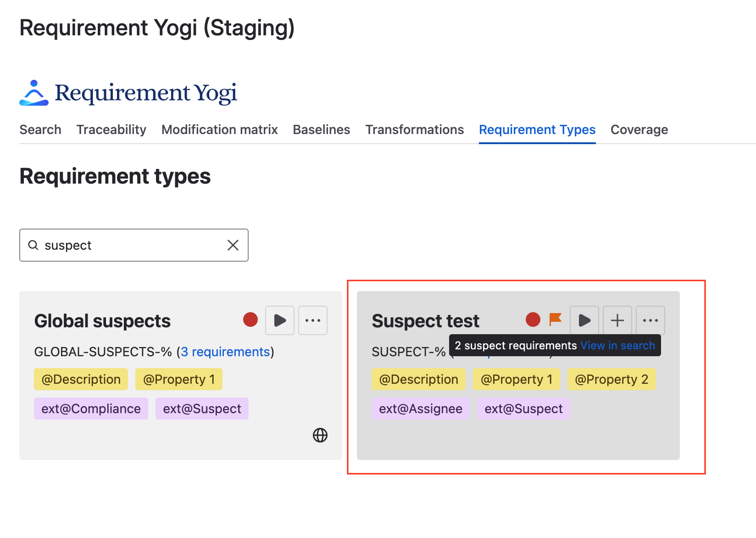Screen dimensions: 756x538
Task: Open the more options menu on Global suspects
Action: [313, 320]
